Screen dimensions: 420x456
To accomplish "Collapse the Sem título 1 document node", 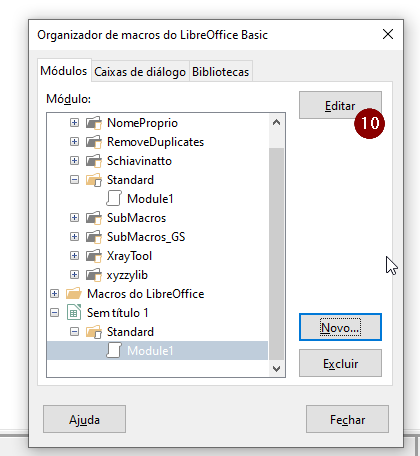I will pos(54,313).
